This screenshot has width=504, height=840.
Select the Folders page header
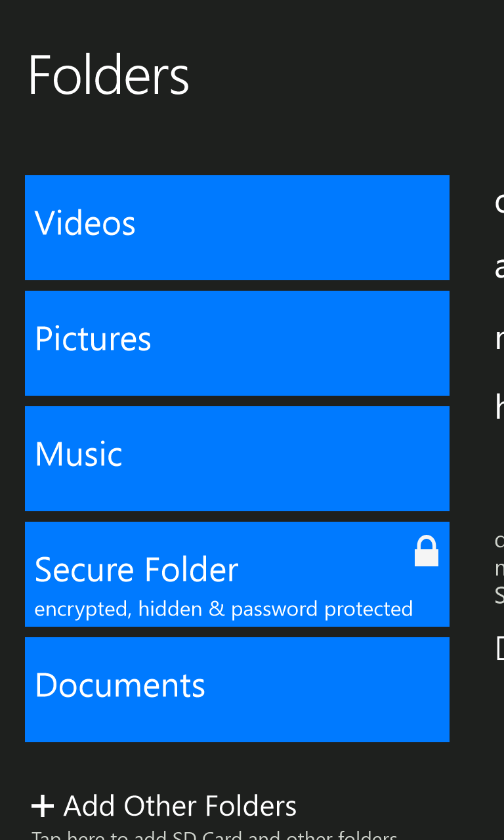click(x=108, y=76)
